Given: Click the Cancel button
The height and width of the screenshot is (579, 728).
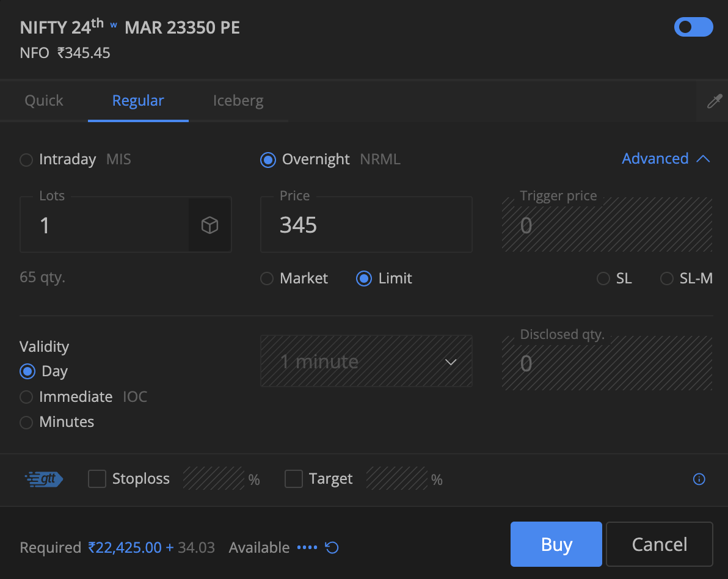Looking at the screenshot, I should tap(659, 544).
